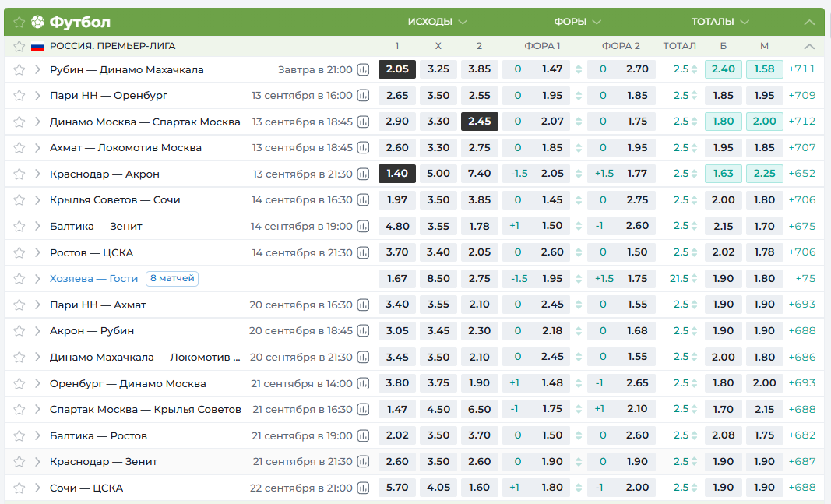Open statistics icon for Ахмат — Локомотив Москва

[x=363, y=148]
